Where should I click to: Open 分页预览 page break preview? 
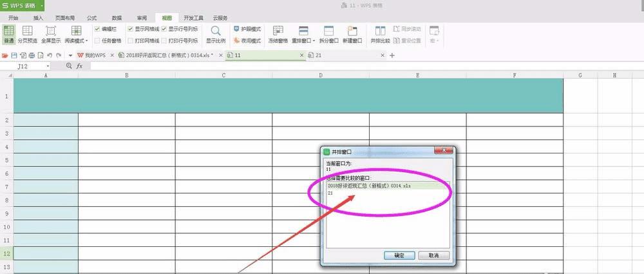pyautogui.click(x=28, y=35)
